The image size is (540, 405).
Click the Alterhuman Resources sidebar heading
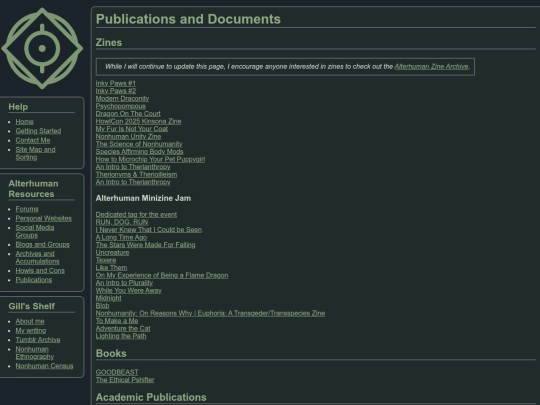(33, 189)
